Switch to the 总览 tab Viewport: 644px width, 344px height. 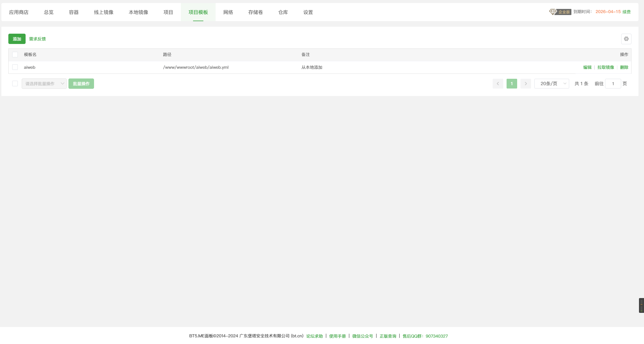(49, 12)
